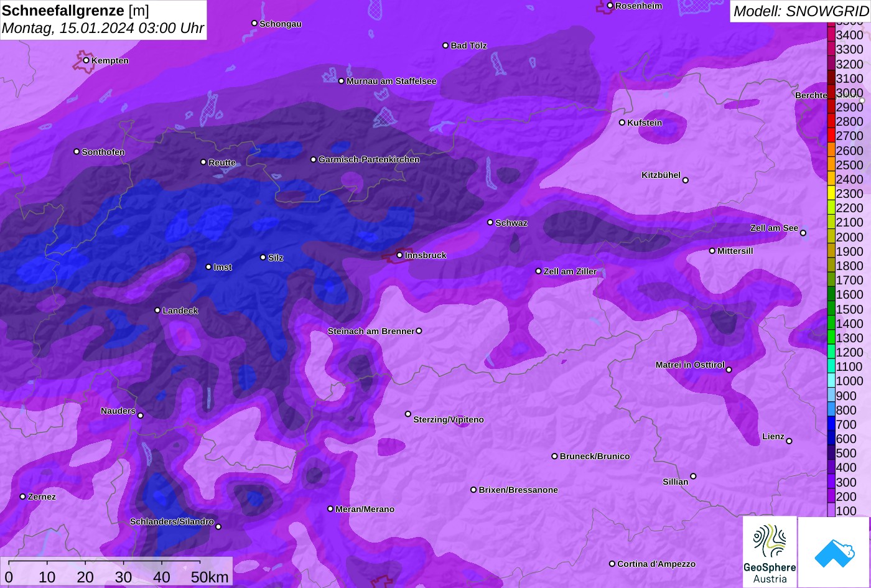The image size is (871, 588).
Task: Select the Zell am Ziller marker
Action: (539, 271)
